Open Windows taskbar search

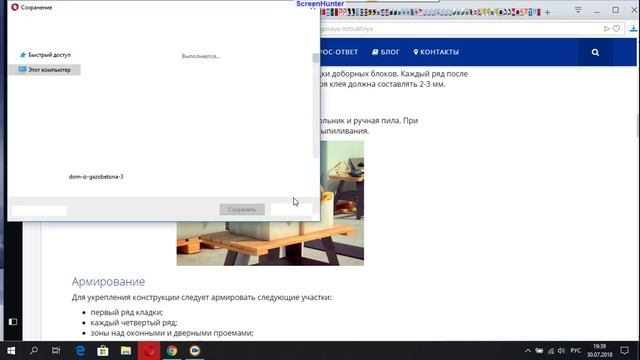pos(34,351)
